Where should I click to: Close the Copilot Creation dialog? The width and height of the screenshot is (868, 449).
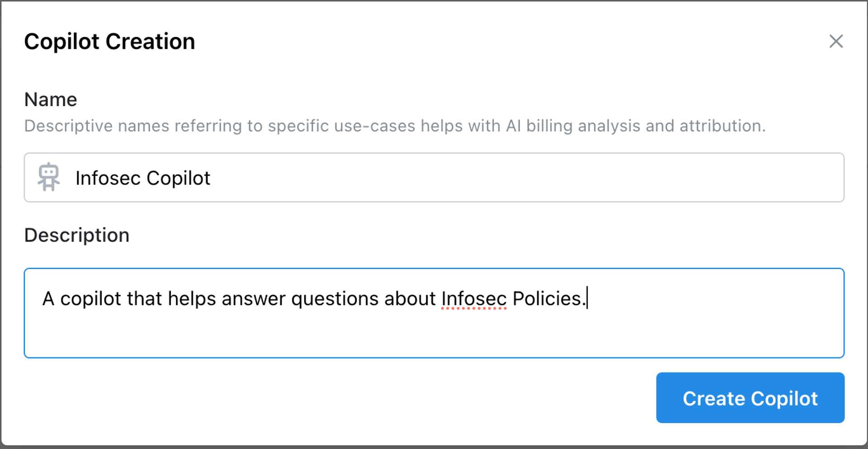pyautogui.click(x=836, y=41)
